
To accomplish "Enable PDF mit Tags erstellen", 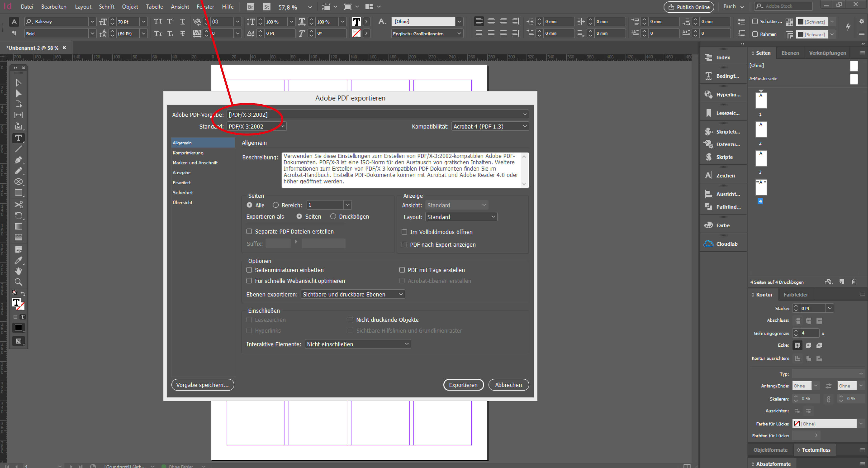I will [402, 270].
